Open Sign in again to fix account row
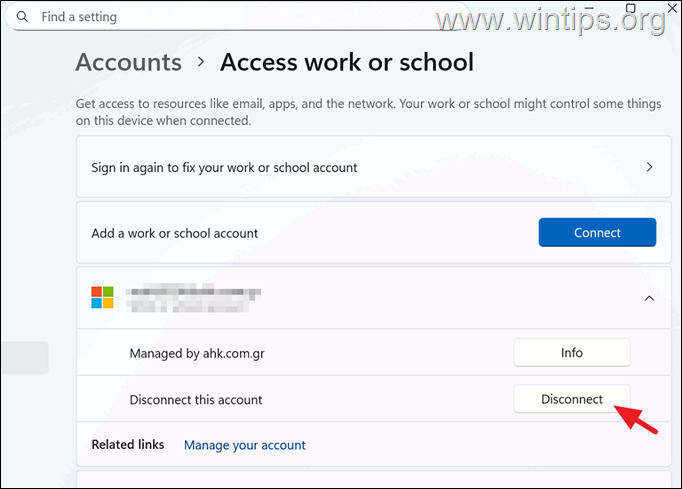682x489 pixels. pos(374,167)
